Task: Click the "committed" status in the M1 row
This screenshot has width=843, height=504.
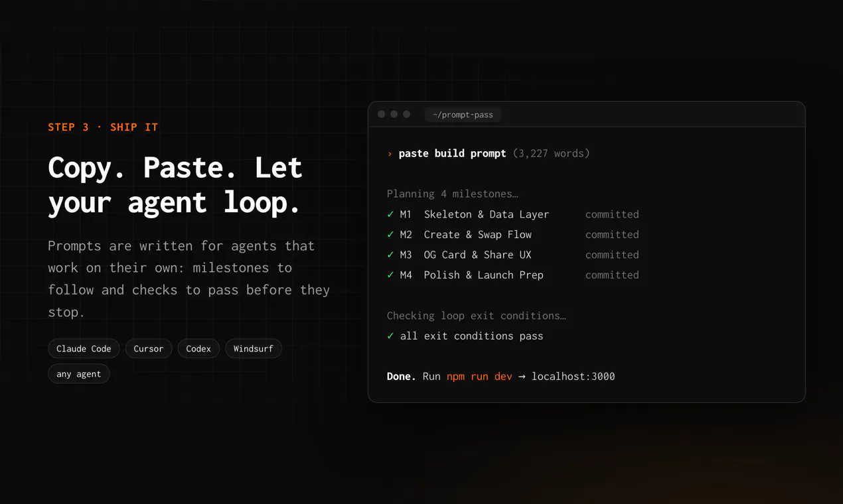Action: pos(612,214)
